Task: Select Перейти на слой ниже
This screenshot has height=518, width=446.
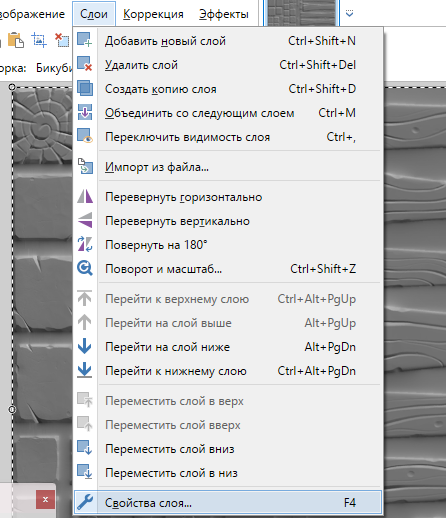Action: tap(228, 347)
